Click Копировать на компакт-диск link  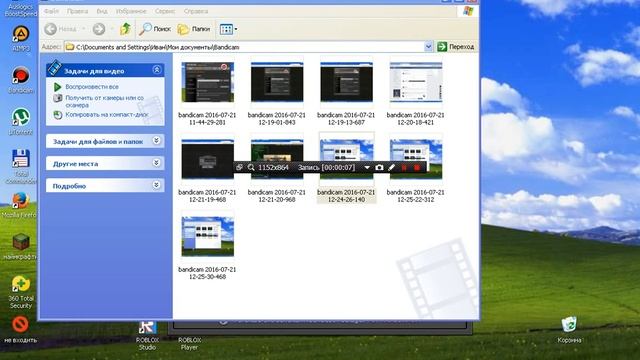[x=107, y=115]
